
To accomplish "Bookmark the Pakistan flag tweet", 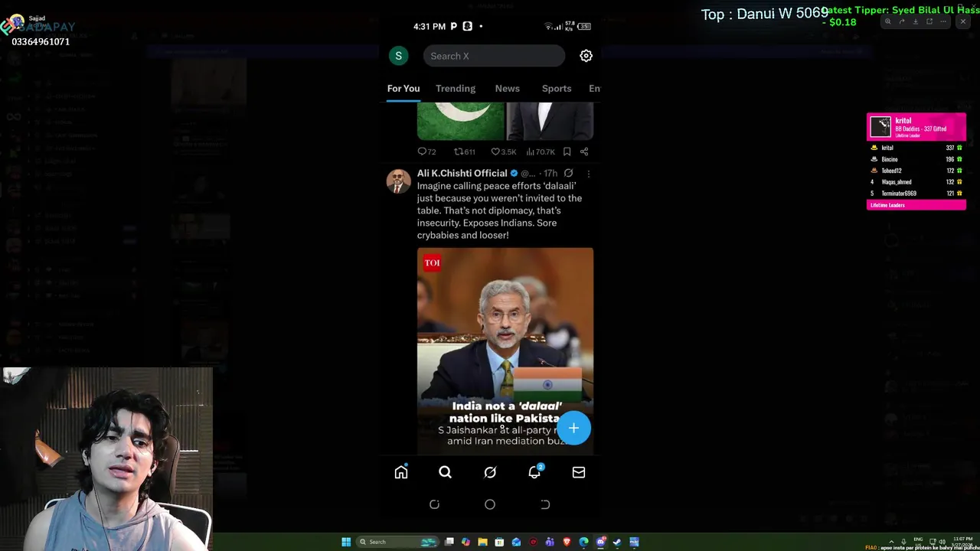I will (567, 152).
